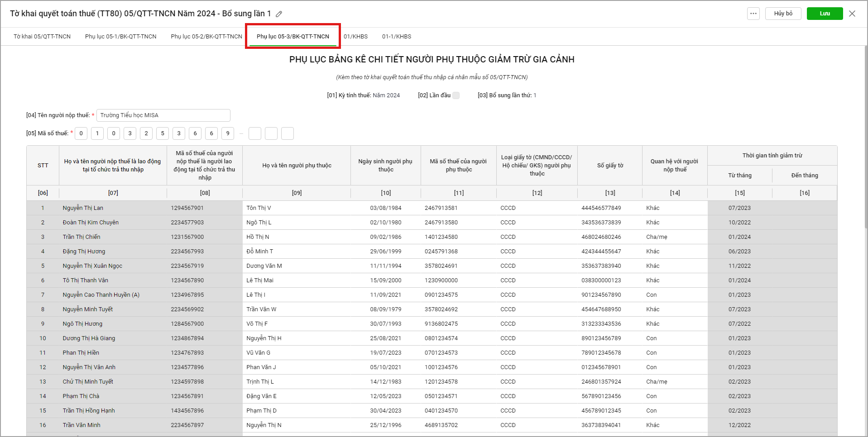This screenshot has width=868, height=437.
Task: Click document number 444546577849 cell
Action: tap(609, 208)
